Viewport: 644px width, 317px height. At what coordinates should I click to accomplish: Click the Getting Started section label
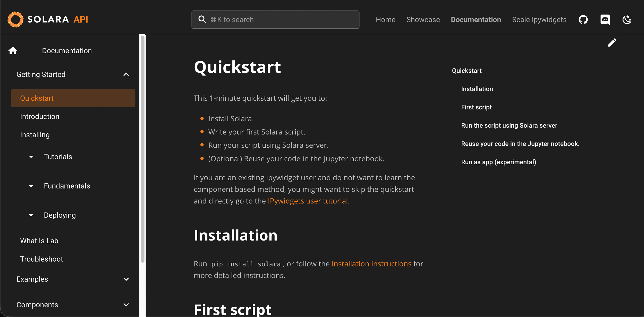41,74
